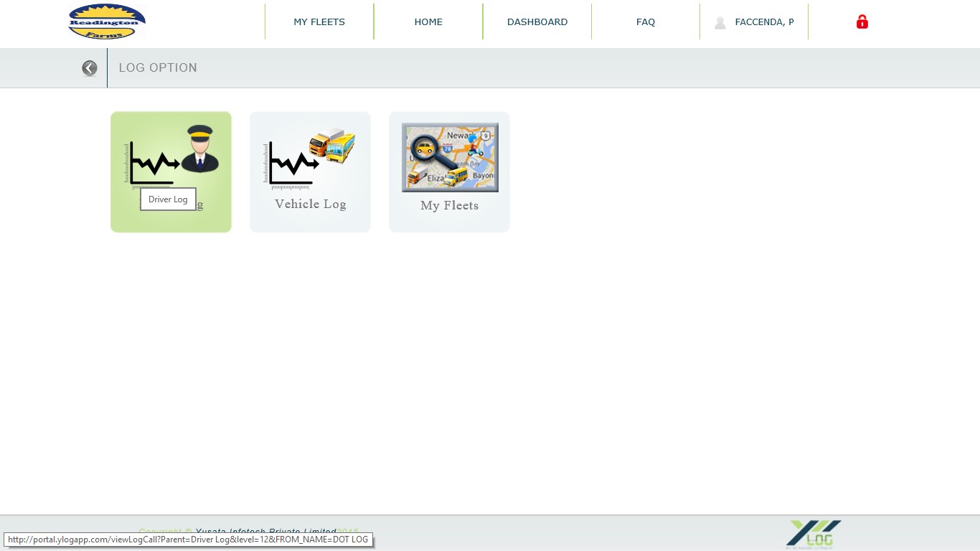Open the FACCENDA, P user menu

[x=755, y=22]
